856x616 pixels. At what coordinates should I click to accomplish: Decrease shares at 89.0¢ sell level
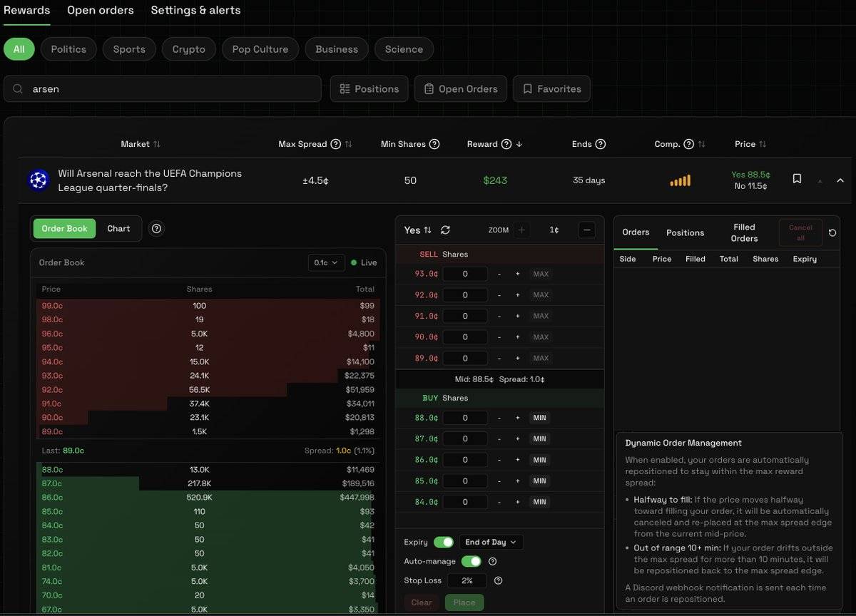(499, 358)
